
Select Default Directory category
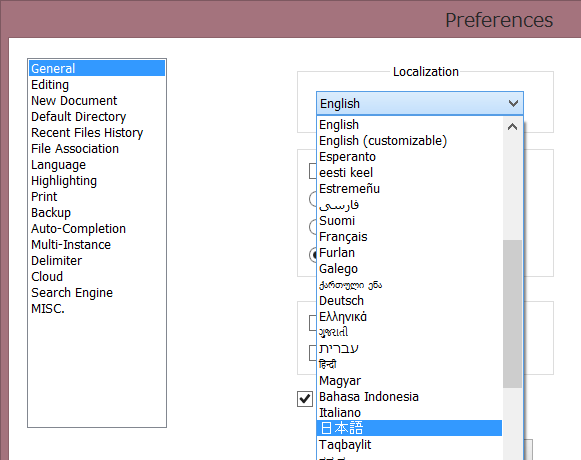(x=97, y=116)
